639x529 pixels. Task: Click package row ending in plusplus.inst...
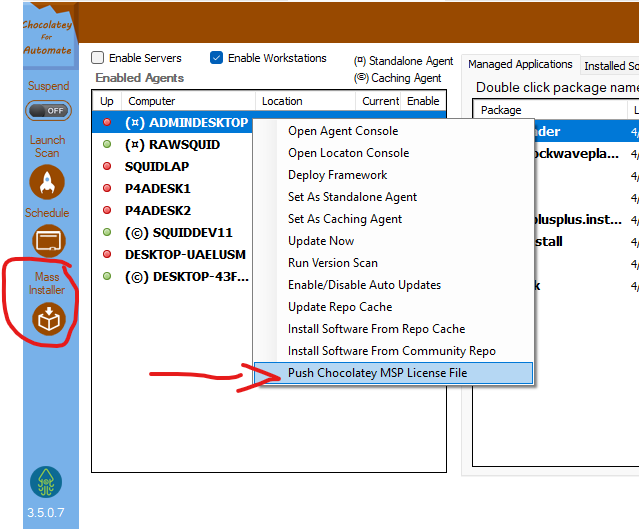coord(587,220)
